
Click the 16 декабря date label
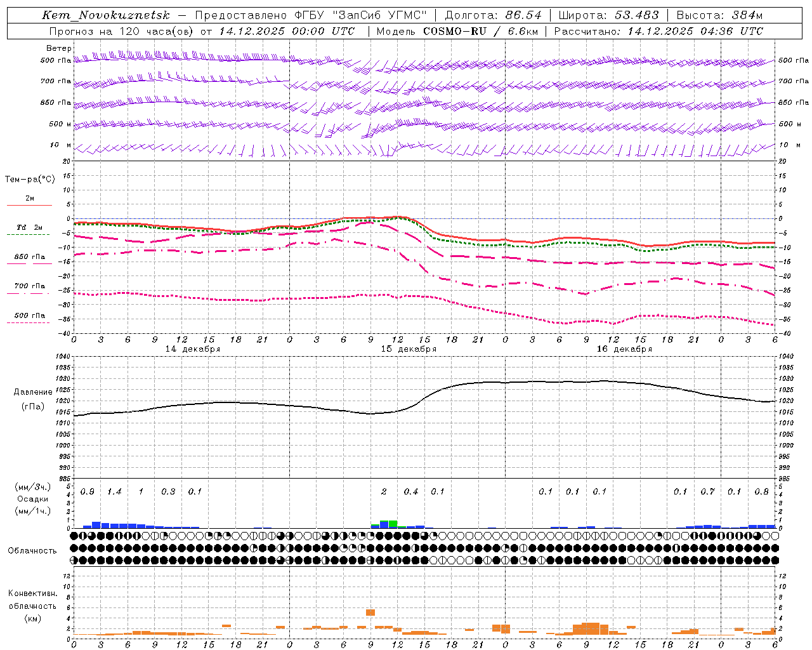624,349
